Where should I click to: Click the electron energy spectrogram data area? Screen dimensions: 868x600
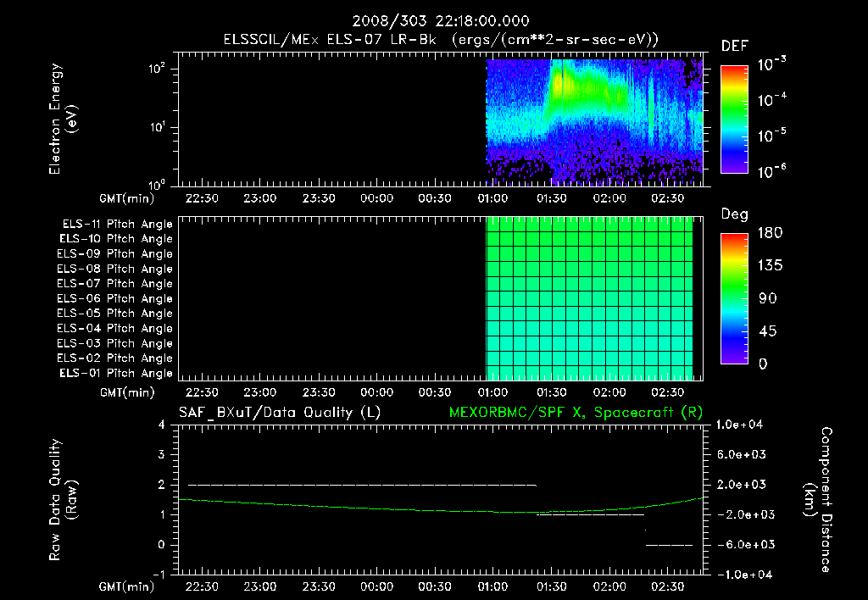594,122
